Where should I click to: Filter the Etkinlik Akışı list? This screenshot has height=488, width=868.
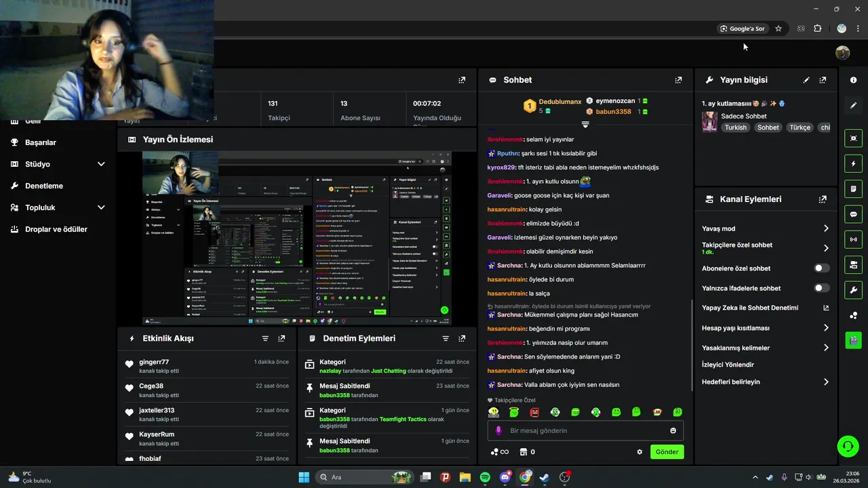pyautogui.click(x=265, y=338)
